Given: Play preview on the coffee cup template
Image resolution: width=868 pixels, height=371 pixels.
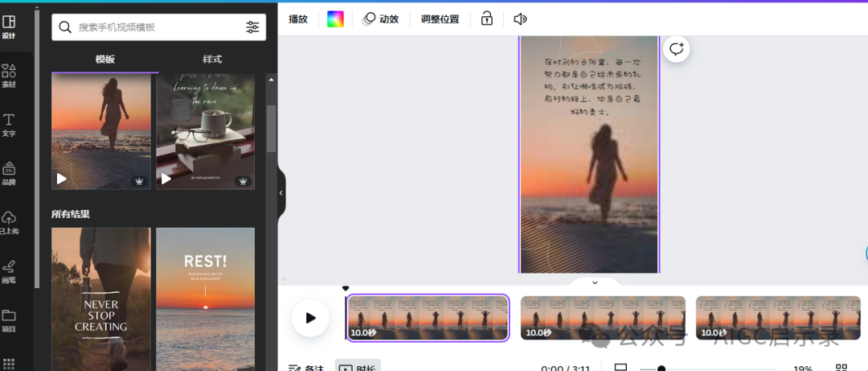Looking at the screenshot, I should pyautogui.click(x=166, y=179).
